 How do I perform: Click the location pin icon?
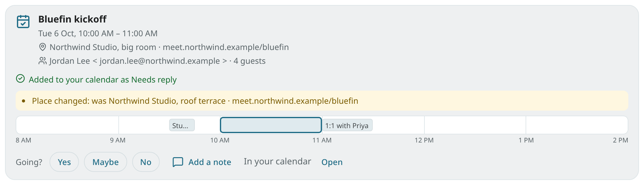[x=42, y=47]
